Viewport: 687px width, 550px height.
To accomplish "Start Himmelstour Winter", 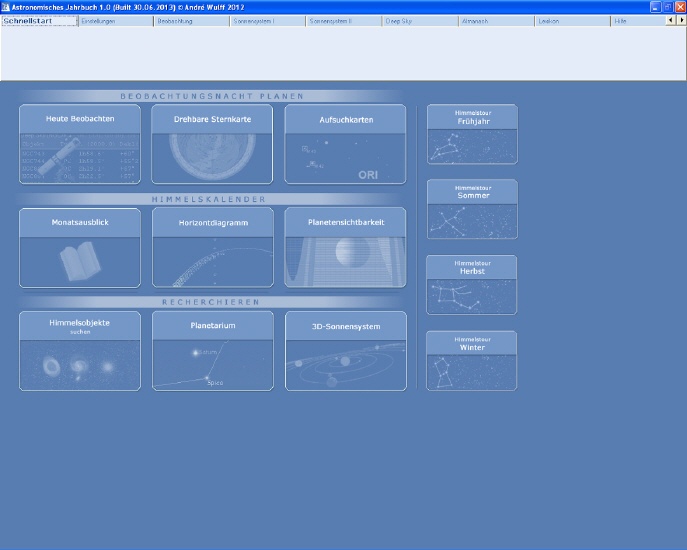I will click(472, 360).
